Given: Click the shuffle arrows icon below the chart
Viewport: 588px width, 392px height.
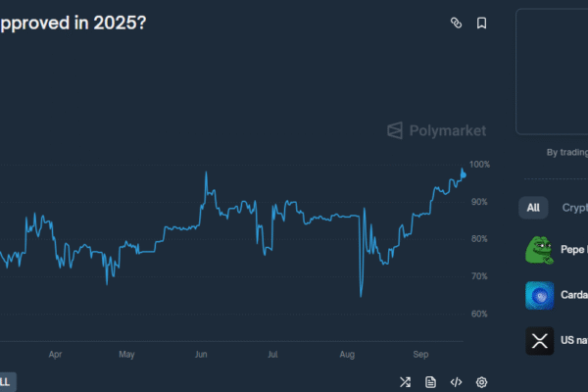Looking at the screenshot, I should click(x=405, y=382).
